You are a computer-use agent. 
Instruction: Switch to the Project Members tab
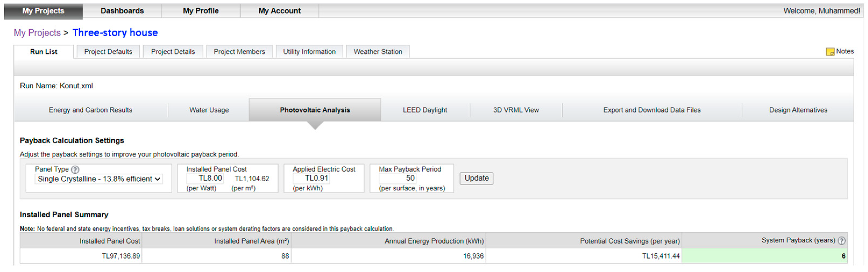click(x=239, y=52)
